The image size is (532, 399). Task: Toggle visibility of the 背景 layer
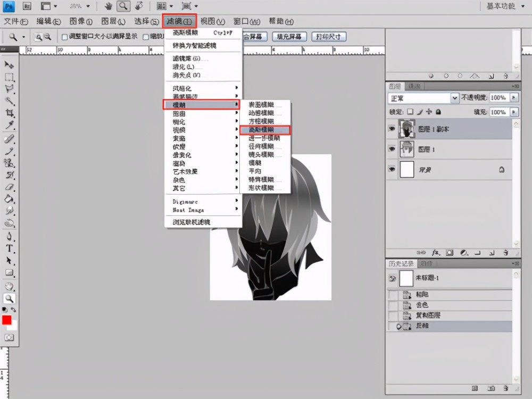[x=392, y=169]
